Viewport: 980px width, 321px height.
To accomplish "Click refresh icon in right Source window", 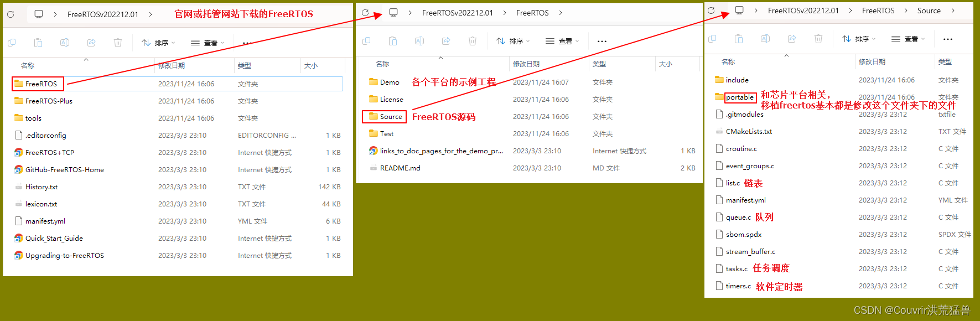I will tap(711, 11).
